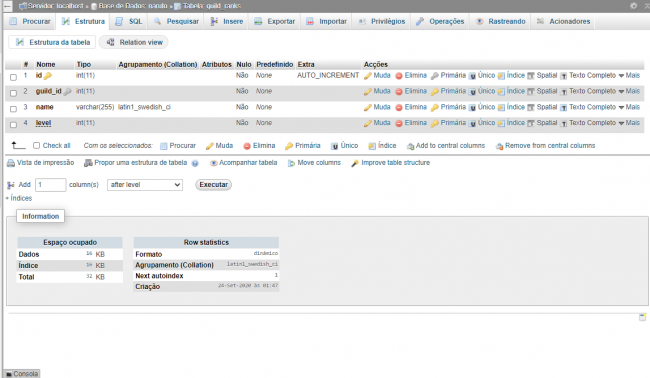Add Índice on the name row
Image resolution: width=650 pixels, height=378 pixels.
click(511, 107)
